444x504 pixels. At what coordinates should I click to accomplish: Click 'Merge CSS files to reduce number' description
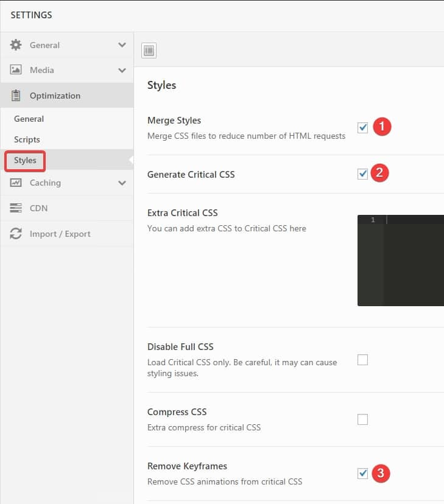pyautogui.click(x=246, y=136)
